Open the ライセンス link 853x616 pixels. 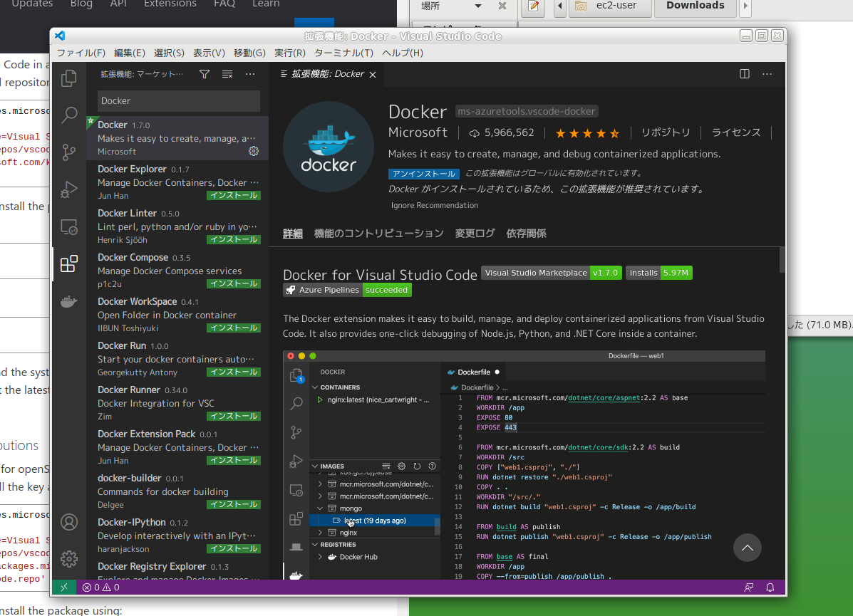click(736, 132)
